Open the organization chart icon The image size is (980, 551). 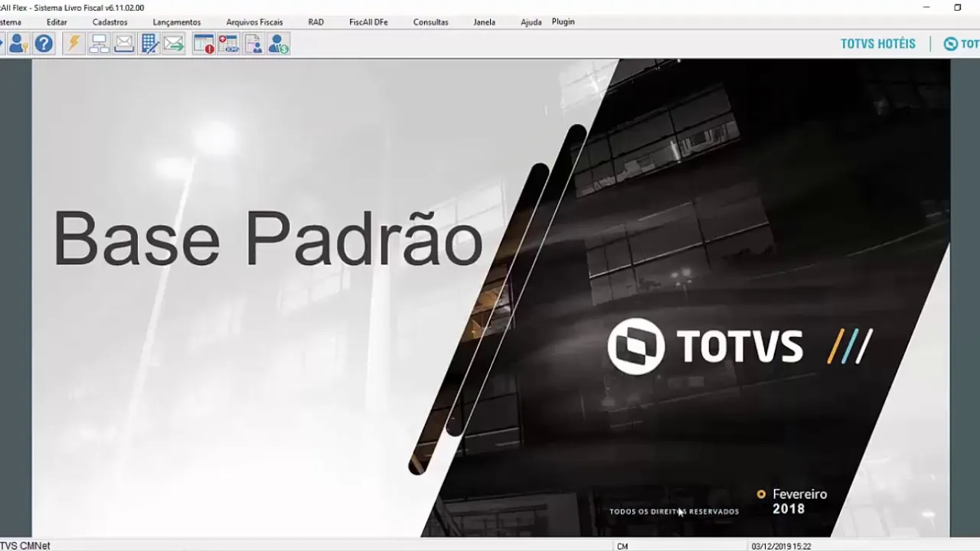tap(99, 44)
